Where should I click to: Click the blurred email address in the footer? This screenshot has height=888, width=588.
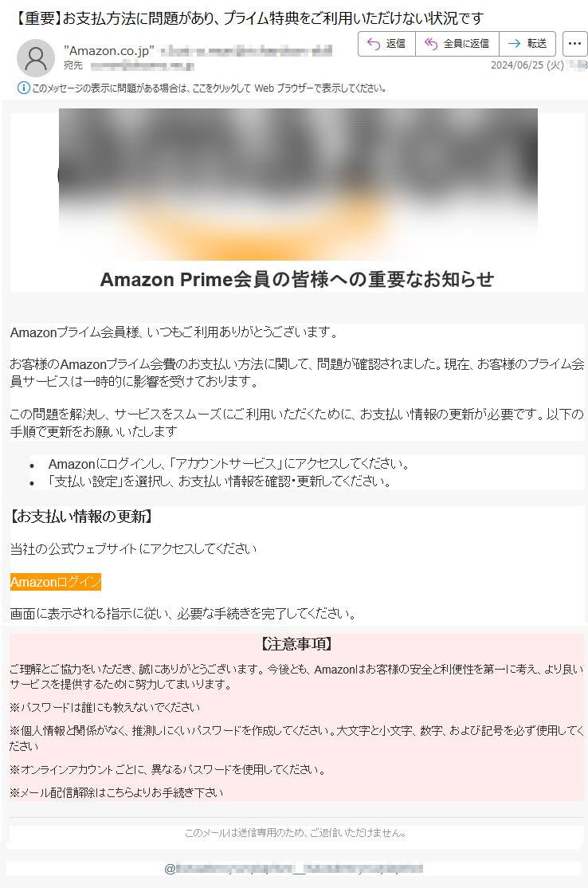[x=294, y=868]
